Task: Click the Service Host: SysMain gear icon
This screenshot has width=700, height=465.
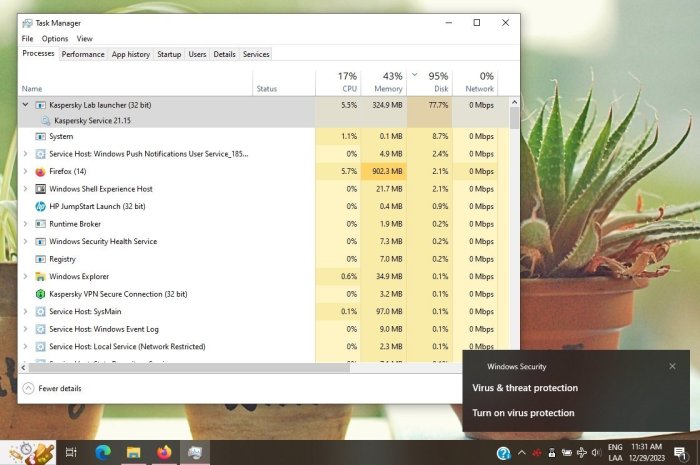Action: point(40,311)
